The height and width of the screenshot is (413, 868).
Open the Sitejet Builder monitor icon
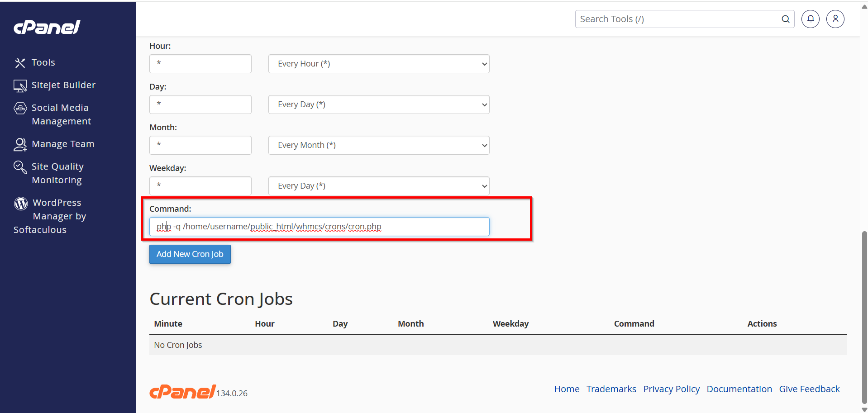[20, 85]
